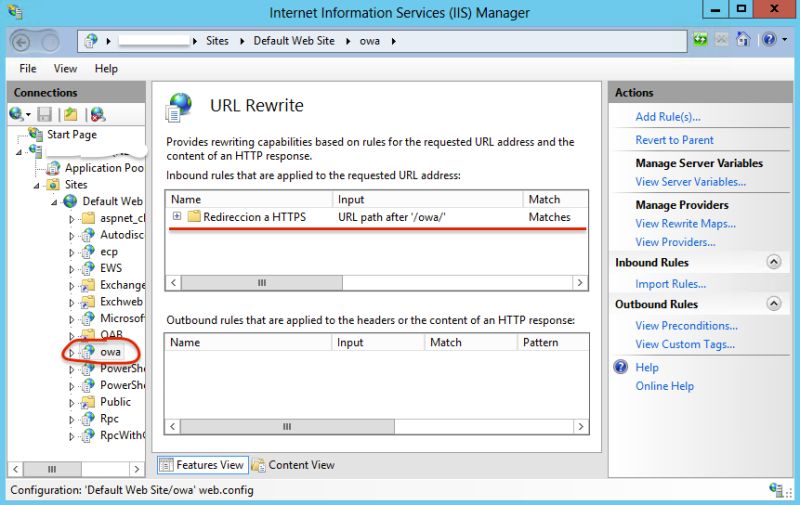Click the Back navigation arrow
This screenshot has width=800, height=505.
pyautogui.click(x=21, y=42)
